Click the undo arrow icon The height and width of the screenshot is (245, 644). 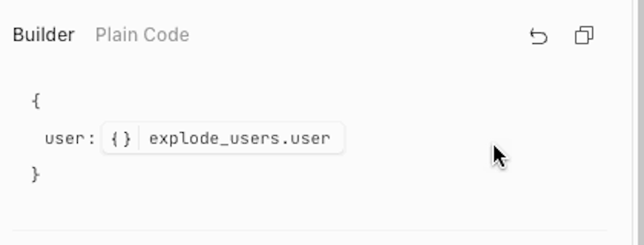pyautogui.click(x=538, y=36)
